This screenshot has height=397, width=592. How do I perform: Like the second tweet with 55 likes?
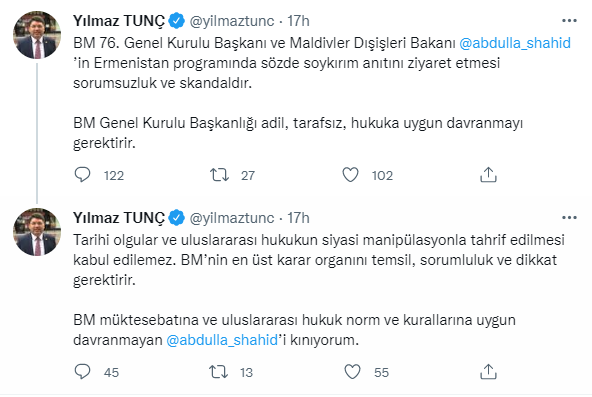(352, 372)
